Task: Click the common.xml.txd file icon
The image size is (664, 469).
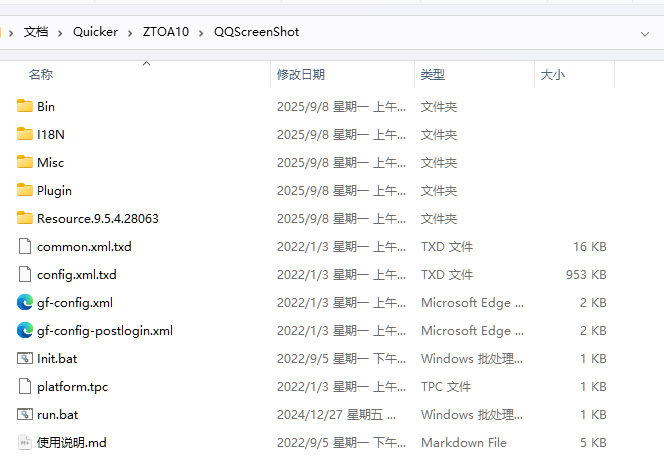Action: [25, 246]
